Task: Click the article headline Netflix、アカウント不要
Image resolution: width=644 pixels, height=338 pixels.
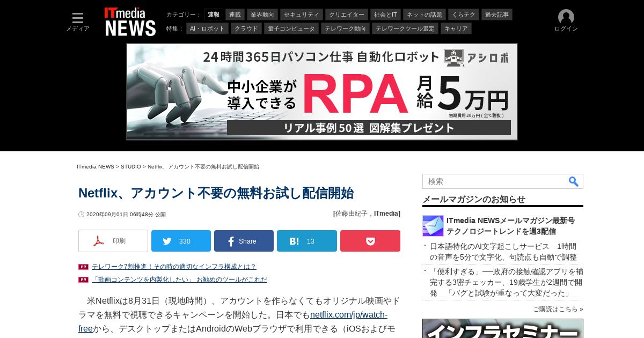Action: [216, 193]
